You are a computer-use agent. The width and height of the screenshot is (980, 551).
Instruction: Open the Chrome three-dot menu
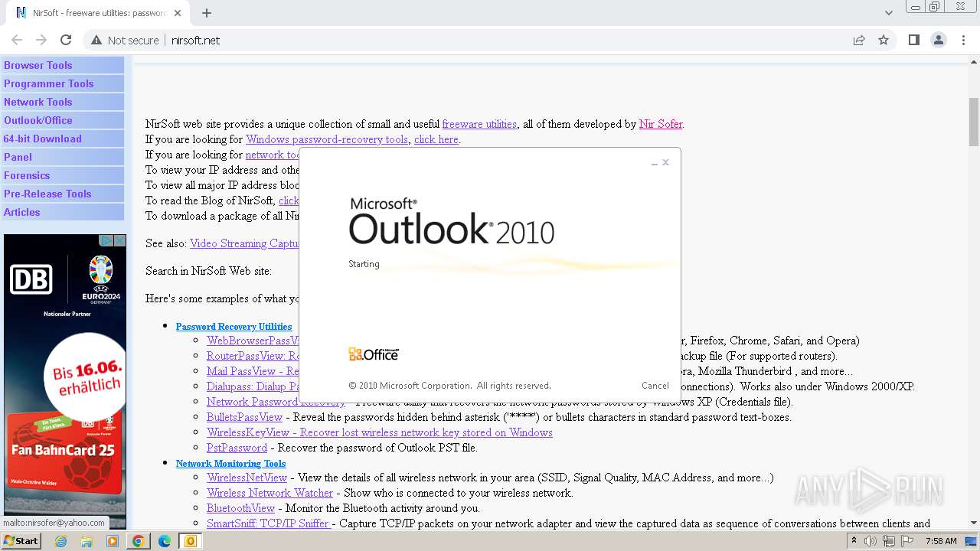click(x=962, y=40)
